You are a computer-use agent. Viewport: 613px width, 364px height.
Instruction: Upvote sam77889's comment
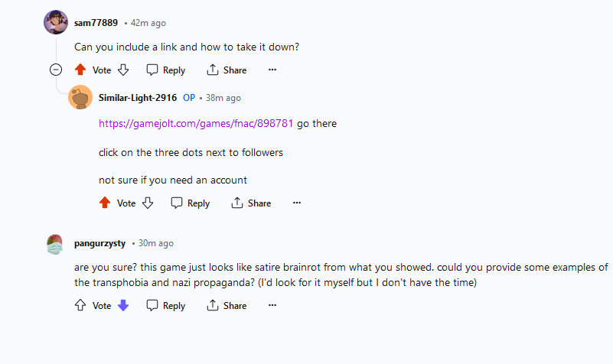click(80, 70)
